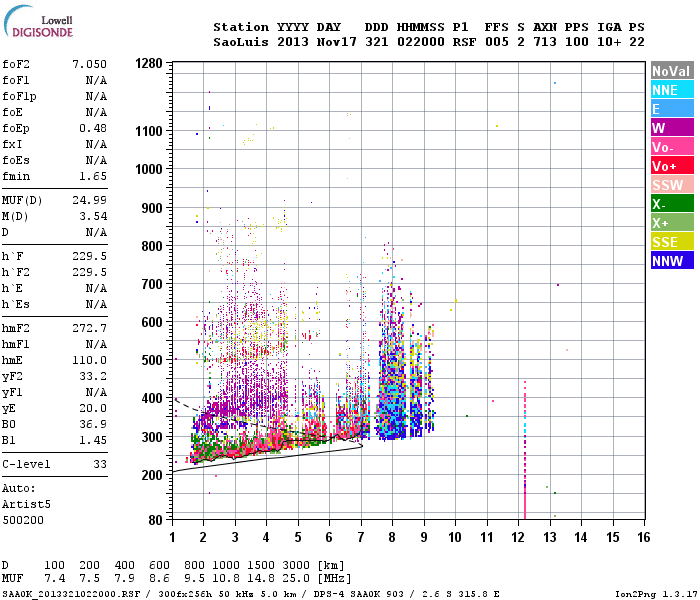Click the M(D) value 3.54
This screenshot has width=700, height=600.
click(x=93, y=216)
